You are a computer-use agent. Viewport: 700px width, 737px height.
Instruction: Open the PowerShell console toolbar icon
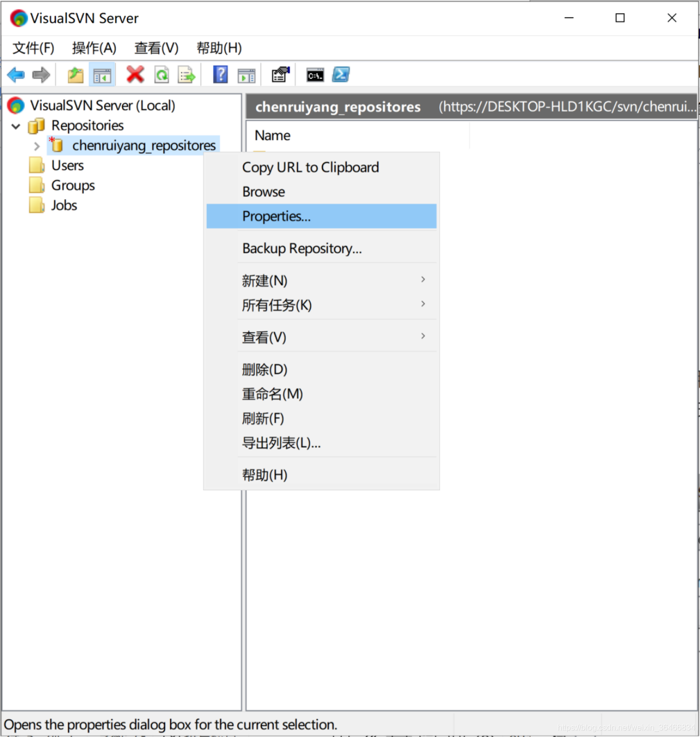point(341,75)
